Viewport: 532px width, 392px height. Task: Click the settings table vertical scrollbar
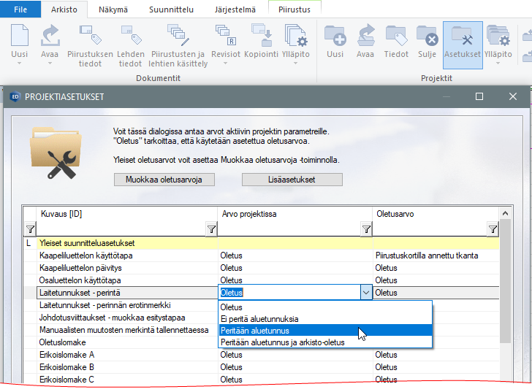[505, 292]
